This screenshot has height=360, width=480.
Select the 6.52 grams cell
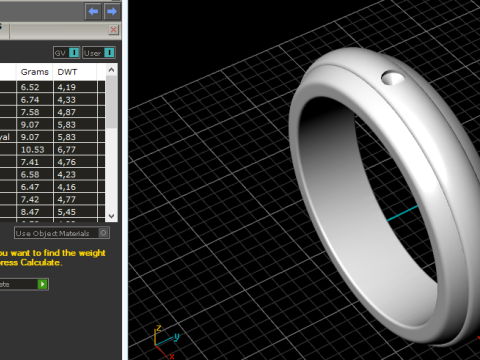point(35,87)
